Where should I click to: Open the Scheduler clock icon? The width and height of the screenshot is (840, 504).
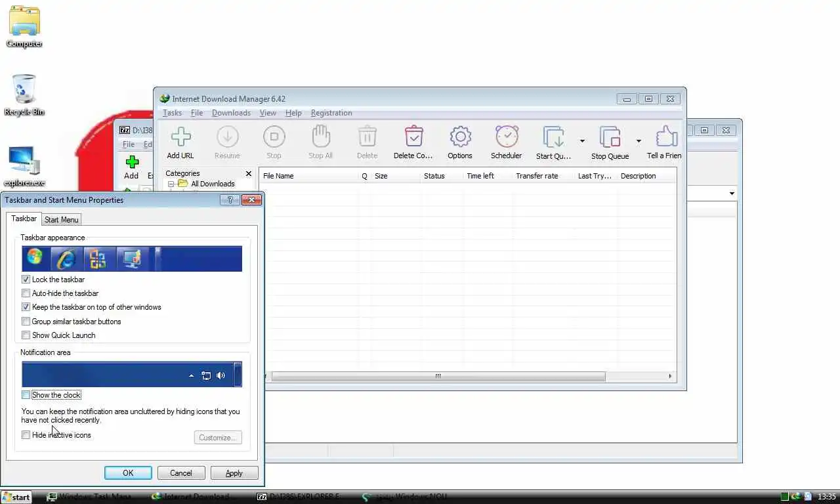click(507, 136)
